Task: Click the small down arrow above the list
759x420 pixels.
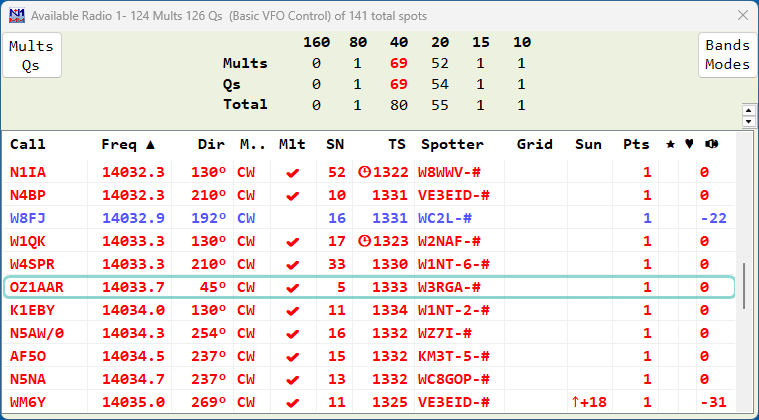Action: pyautogui.click(x=747, y=120)
